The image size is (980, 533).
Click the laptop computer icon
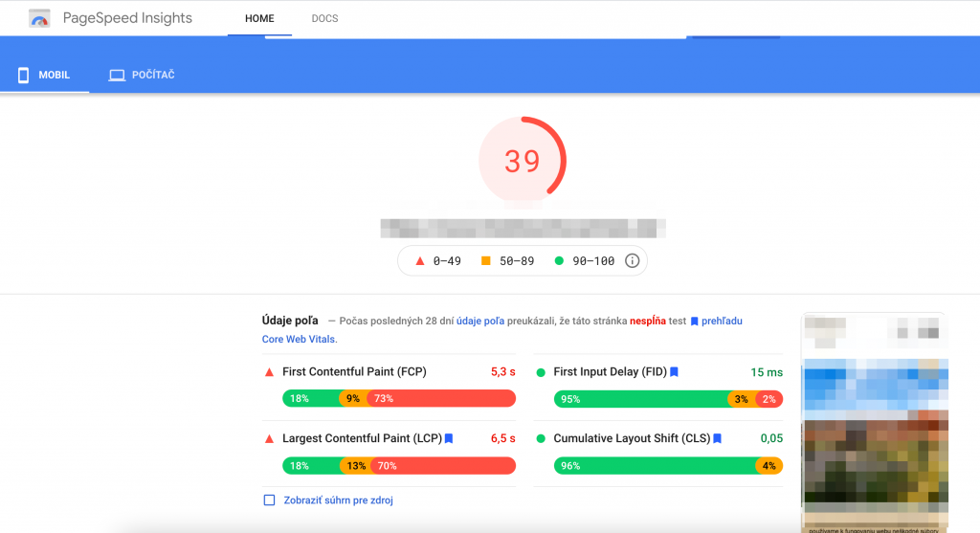coord(117,75)
